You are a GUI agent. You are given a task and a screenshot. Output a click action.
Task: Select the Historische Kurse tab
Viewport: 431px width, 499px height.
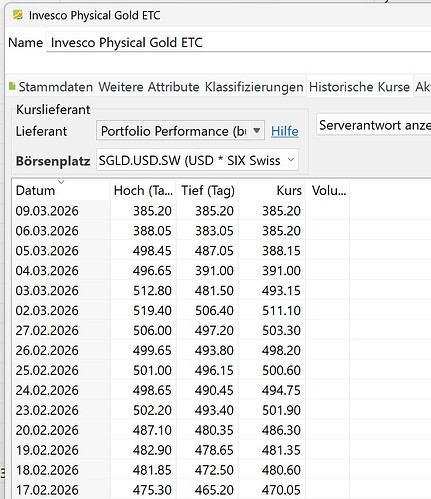pyautogui.click(x=359, y=87)
